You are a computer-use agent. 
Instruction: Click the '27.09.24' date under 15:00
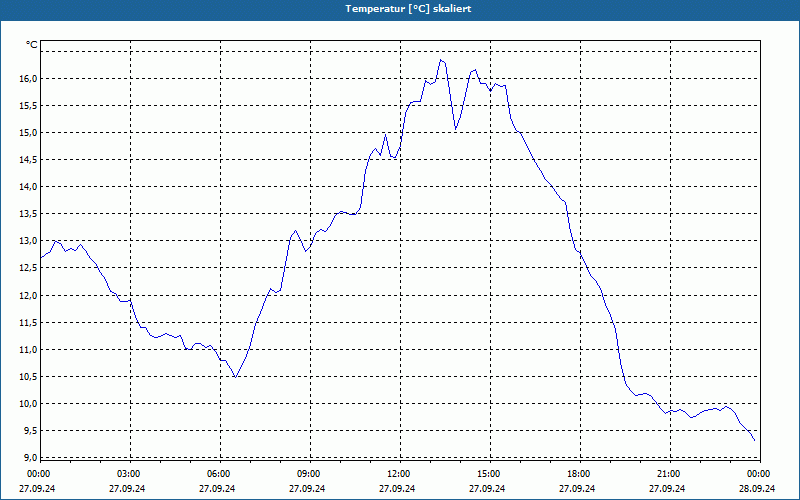point(487,488)
